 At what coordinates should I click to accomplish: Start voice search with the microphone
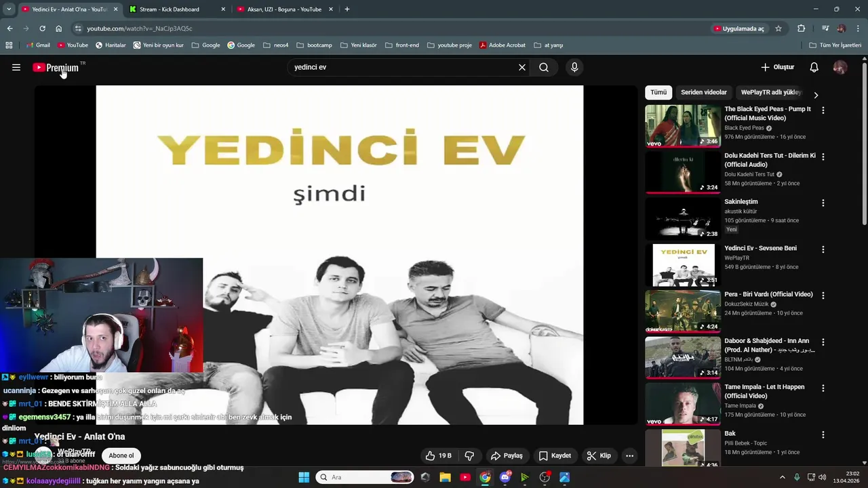574,67
